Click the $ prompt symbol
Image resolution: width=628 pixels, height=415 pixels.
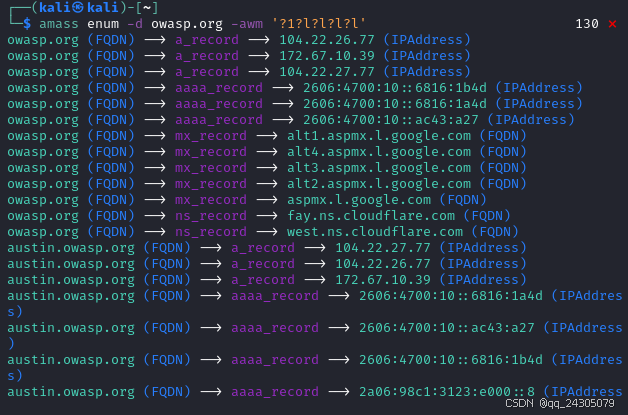pos(27,24)
